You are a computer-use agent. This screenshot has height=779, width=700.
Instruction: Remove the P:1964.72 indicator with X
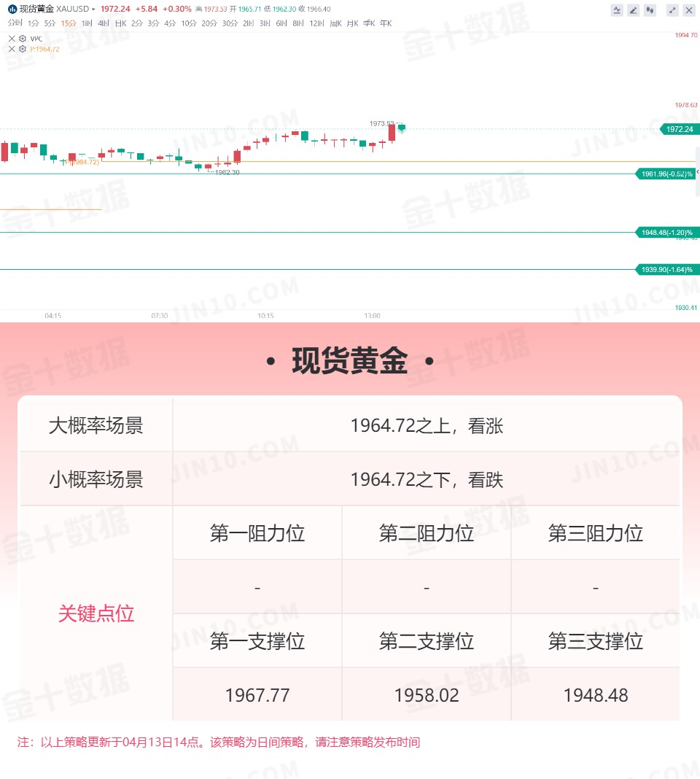12,49
